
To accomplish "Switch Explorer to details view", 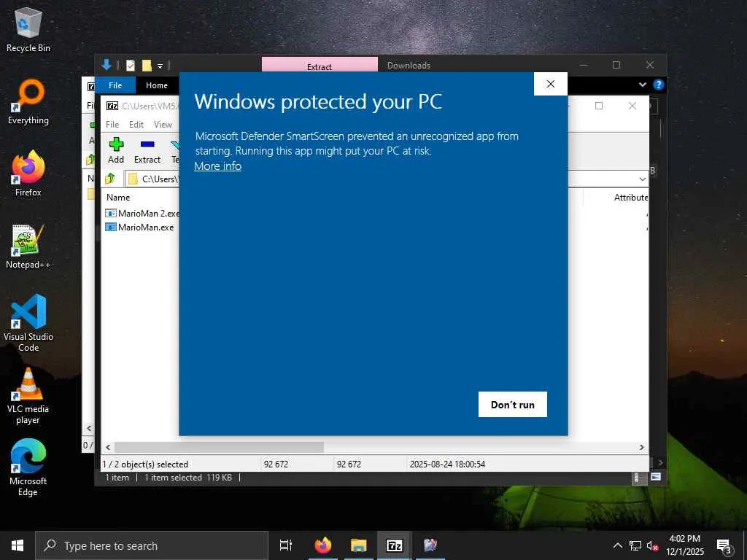I will click(636, 477).
